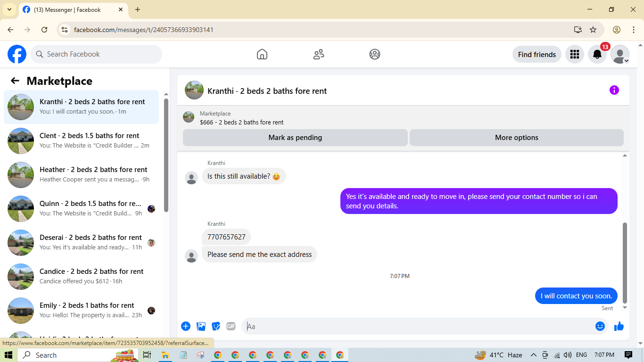Send a thumbs-up like
This screenshot has width=644, height=362.
click(619, 326)
